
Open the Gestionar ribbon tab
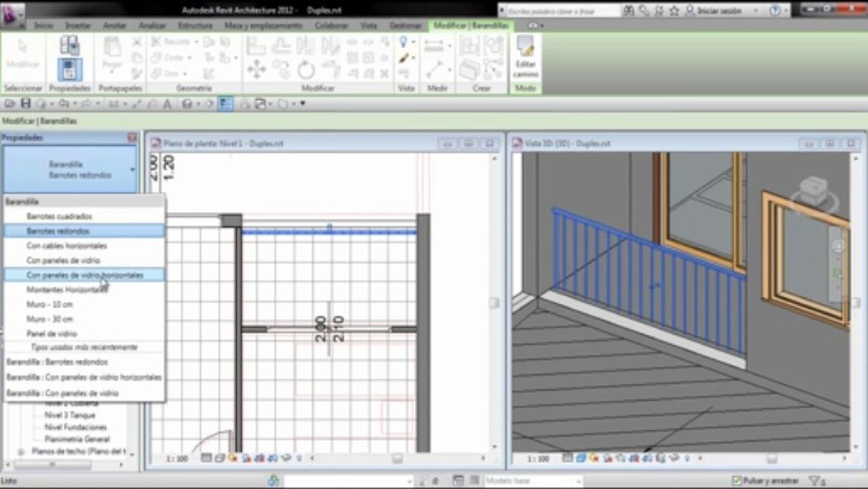tap(405, 25)
